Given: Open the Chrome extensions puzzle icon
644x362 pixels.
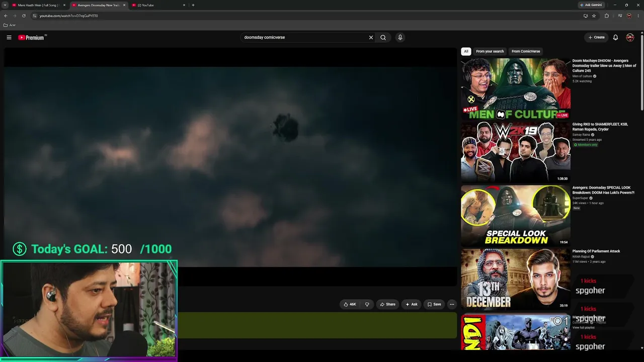Looking at the screenshot, I should (x=606, y=16).
